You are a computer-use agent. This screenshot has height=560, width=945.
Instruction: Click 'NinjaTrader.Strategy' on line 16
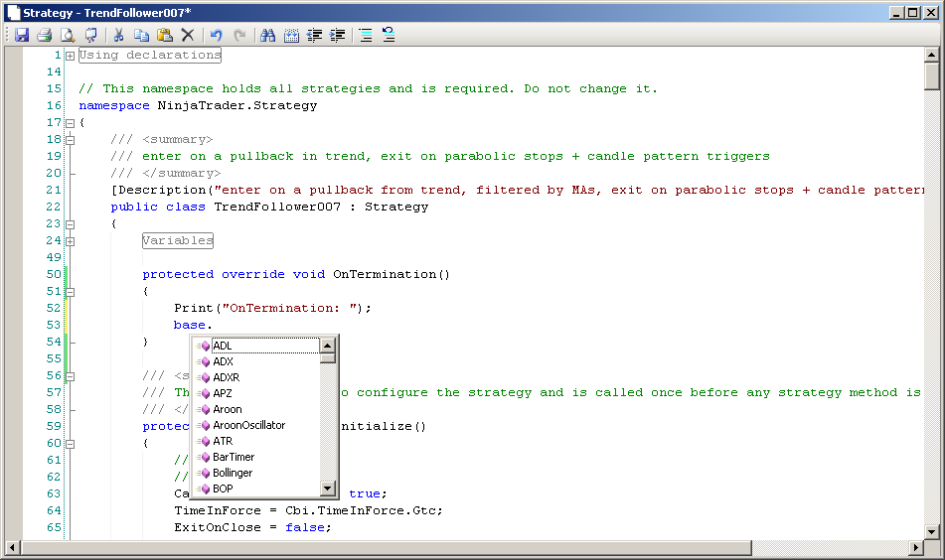(236, 106)
